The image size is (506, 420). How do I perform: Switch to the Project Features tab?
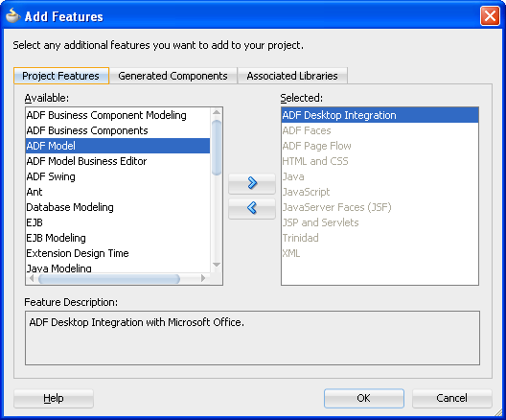point(61,76)
